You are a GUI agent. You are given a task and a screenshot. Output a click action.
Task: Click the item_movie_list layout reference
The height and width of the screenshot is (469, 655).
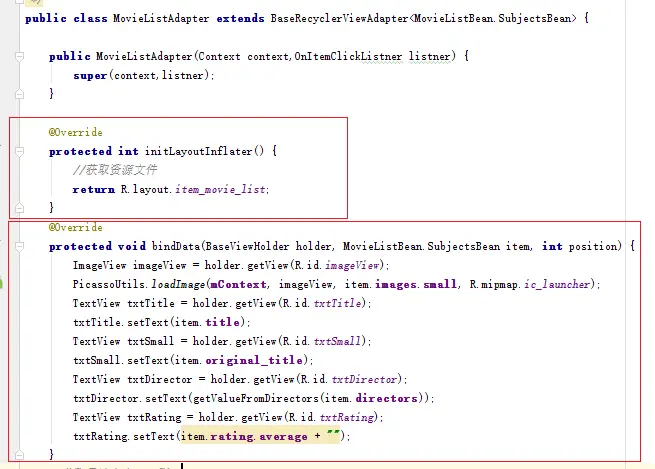(220, 189)
